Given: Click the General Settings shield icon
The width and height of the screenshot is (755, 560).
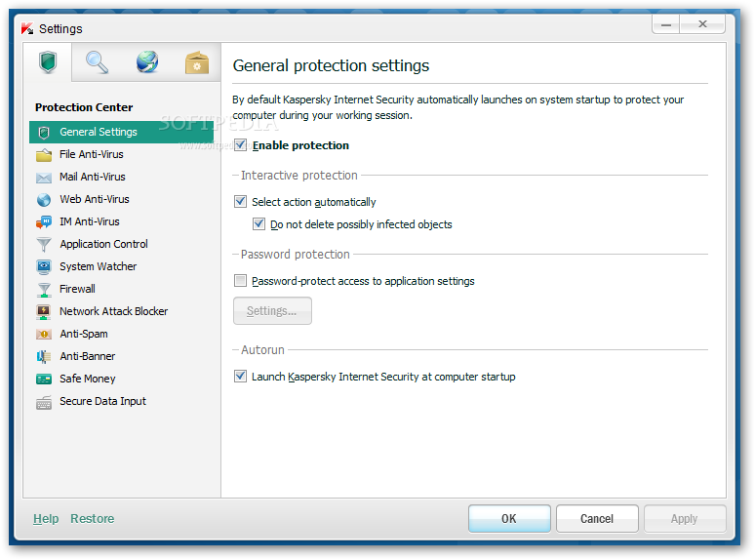Looking at the screenshot, I should pyautogui.click(x=44, y=133).
